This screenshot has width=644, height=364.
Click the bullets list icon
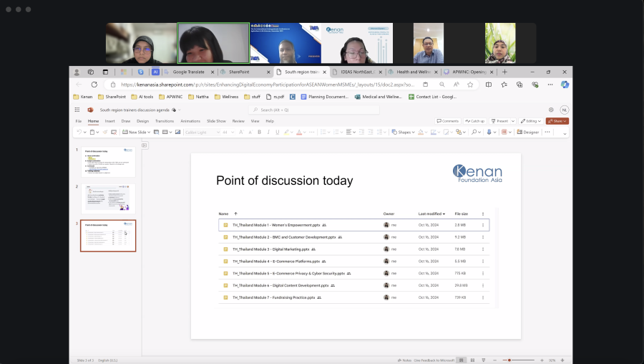tap(323, 132)
